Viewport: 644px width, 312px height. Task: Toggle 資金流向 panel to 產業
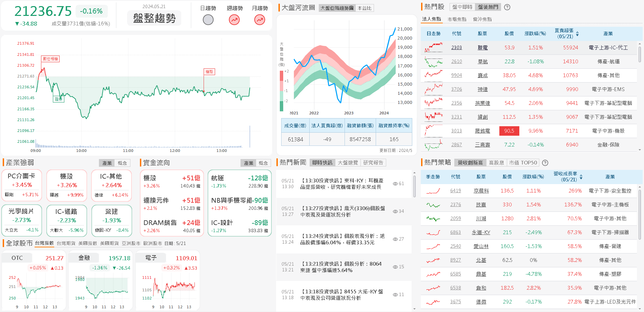click(x=249, y=163)
